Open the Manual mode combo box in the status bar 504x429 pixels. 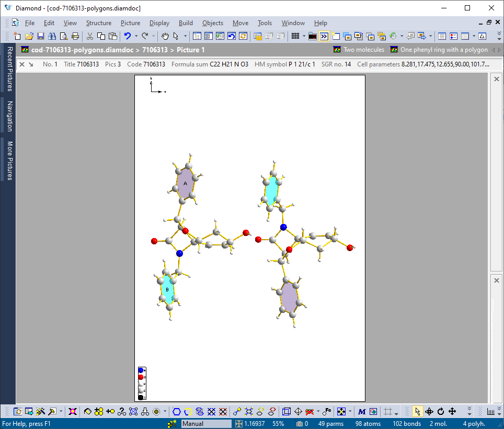(x=206, y=424)
